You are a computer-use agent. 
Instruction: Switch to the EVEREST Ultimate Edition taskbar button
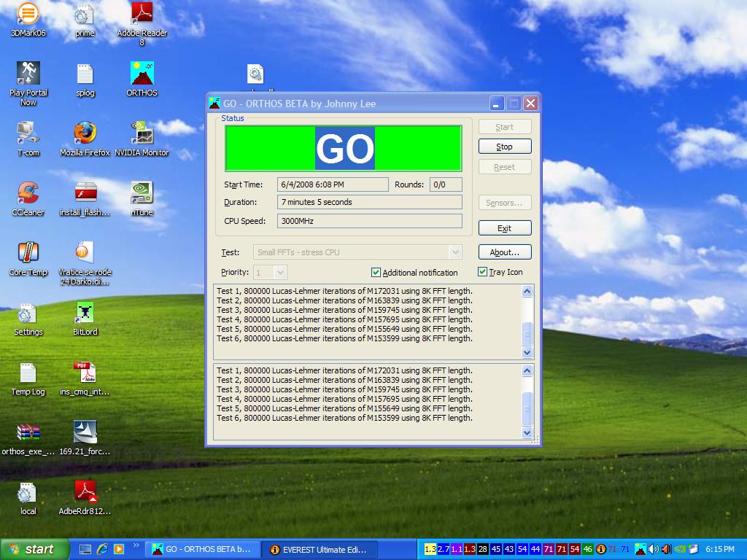tap(320, 549)
